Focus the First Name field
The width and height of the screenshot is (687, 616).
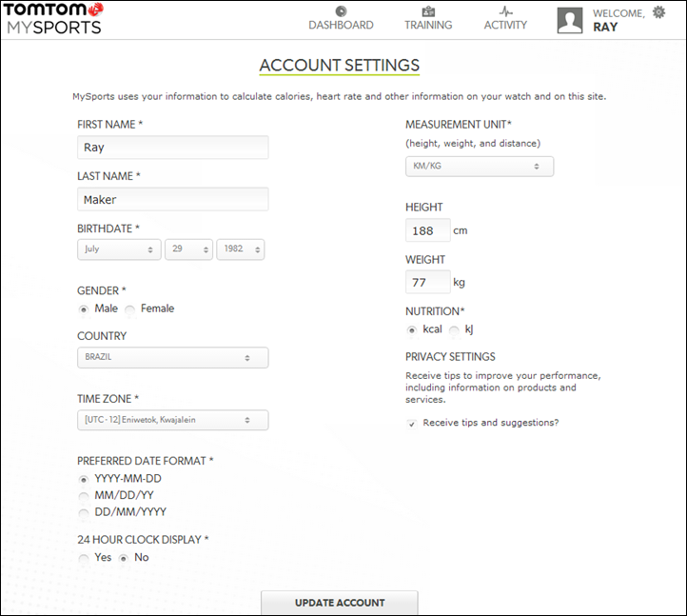click(x=172, y=148)
